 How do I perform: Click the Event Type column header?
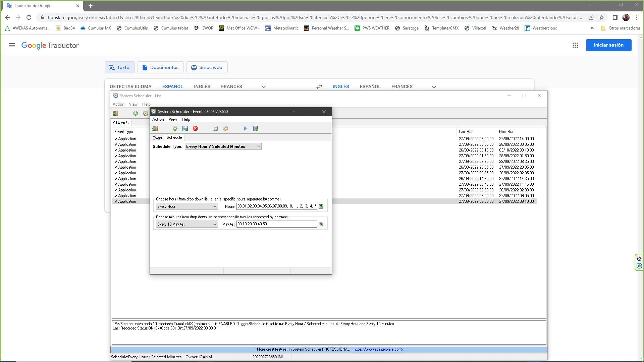click(x=131, y=132)
